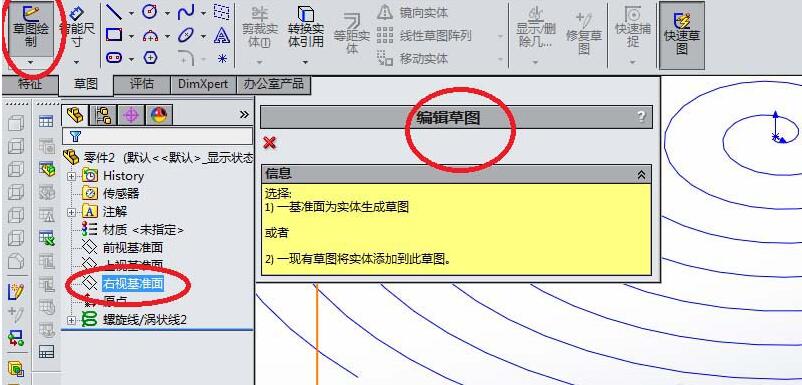
Task: Open the Line tool dropdown arrow
Action: [131, 13]
